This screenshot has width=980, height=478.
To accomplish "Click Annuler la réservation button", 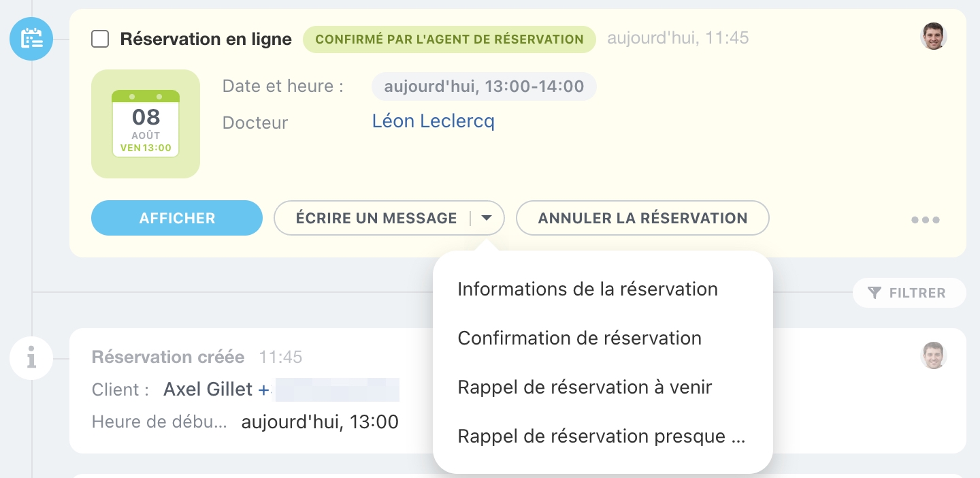I will (x=642, y=219).
